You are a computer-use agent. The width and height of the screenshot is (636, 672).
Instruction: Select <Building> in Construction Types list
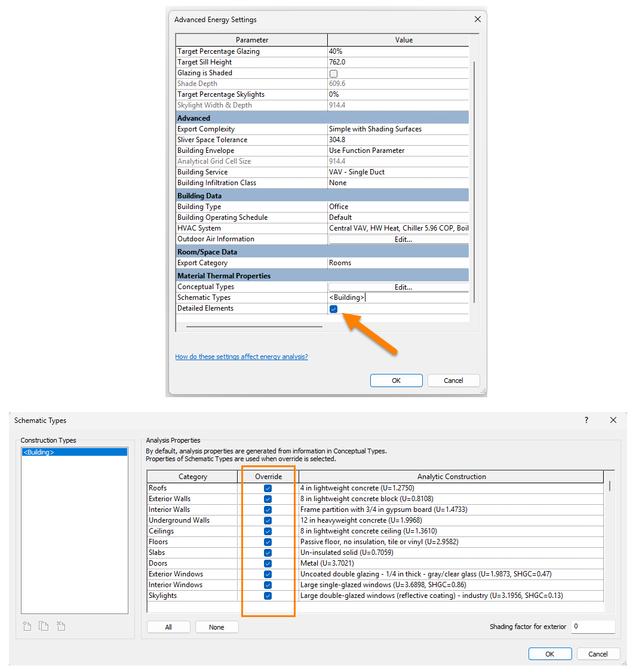74,452
